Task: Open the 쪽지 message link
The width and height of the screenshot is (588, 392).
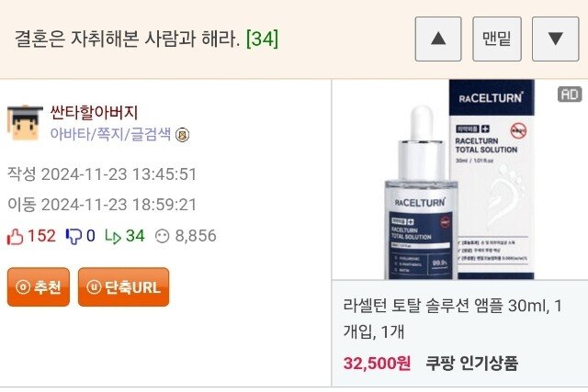Action: coord(110,134)
